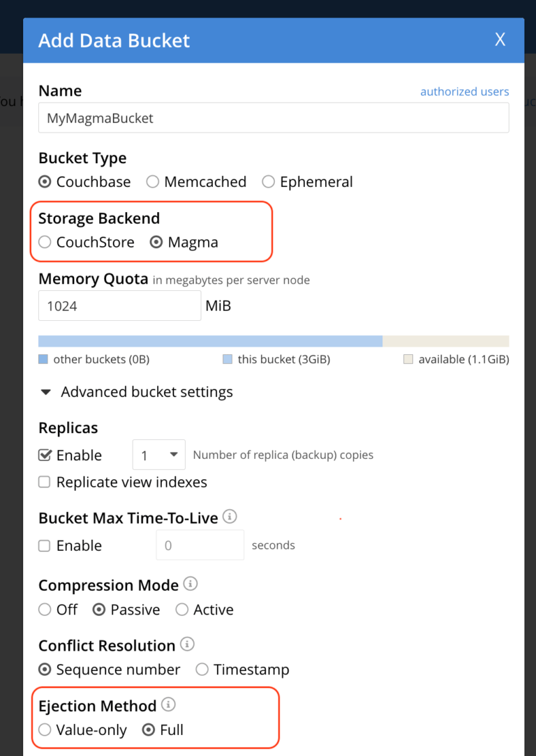This screenshot has height=756, width=536.
Task: Select the Ephemeral bucket type
Action: [x=268, y=181]
